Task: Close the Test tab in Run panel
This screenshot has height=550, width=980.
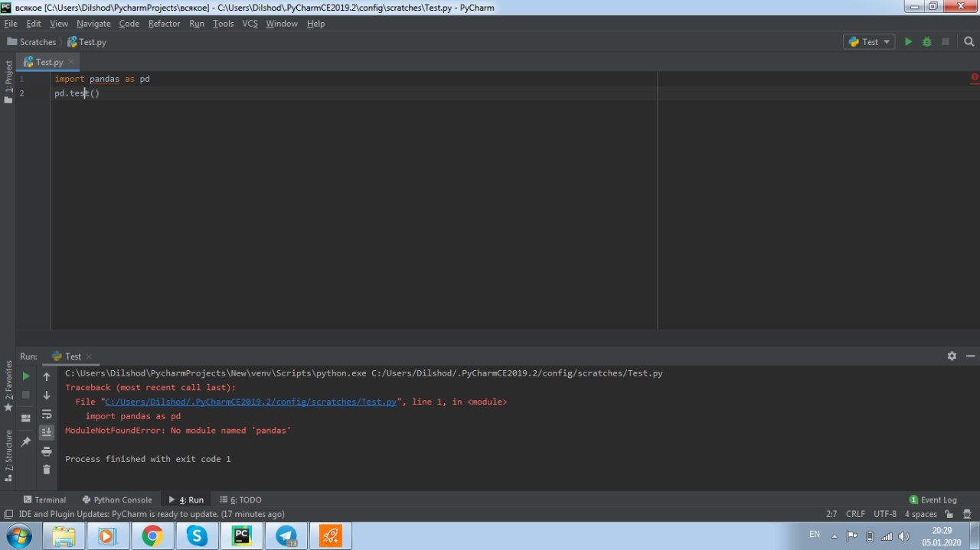Action: pos(89,356)
